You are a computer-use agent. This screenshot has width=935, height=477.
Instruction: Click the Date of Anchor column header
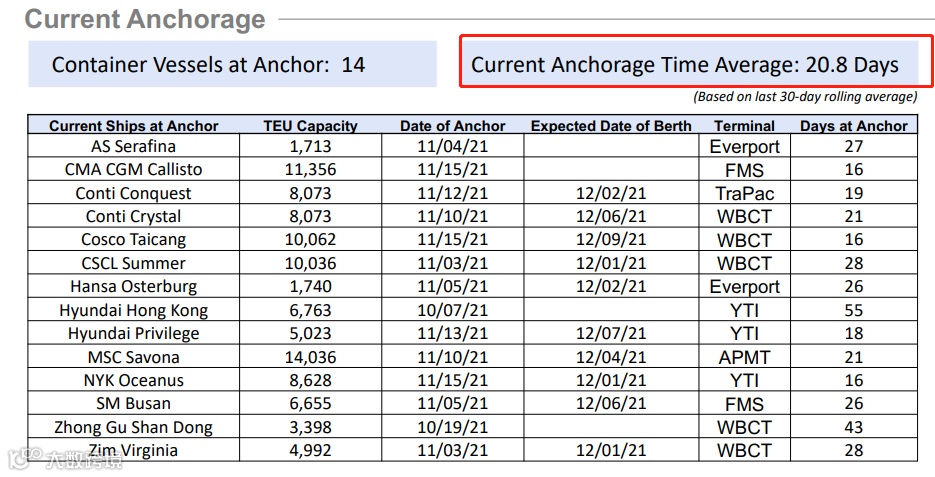[x=453, y=126]
